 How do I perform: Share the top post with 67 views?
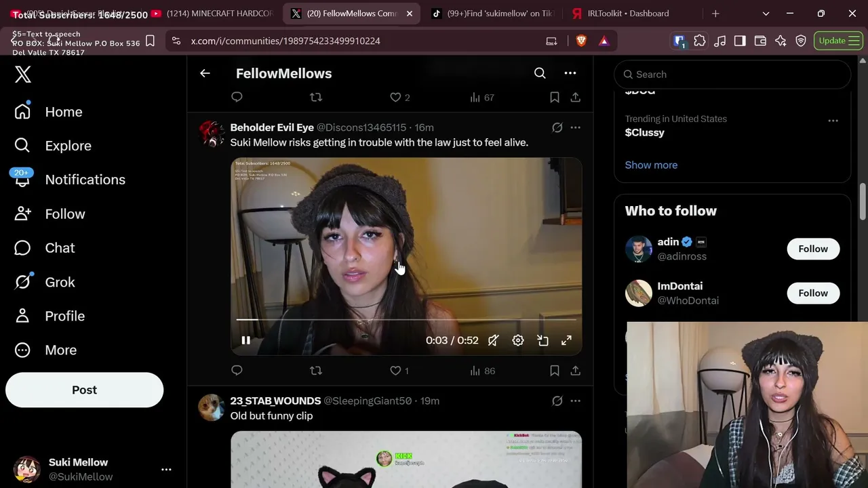[x=575, y=97]
